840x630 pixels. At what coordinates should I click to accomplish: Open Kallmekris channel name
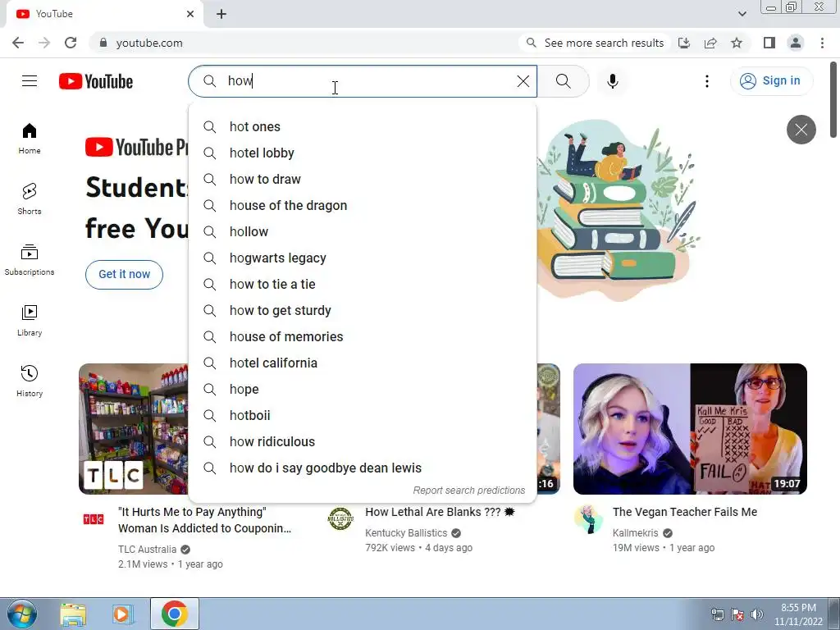click(636, 533)
